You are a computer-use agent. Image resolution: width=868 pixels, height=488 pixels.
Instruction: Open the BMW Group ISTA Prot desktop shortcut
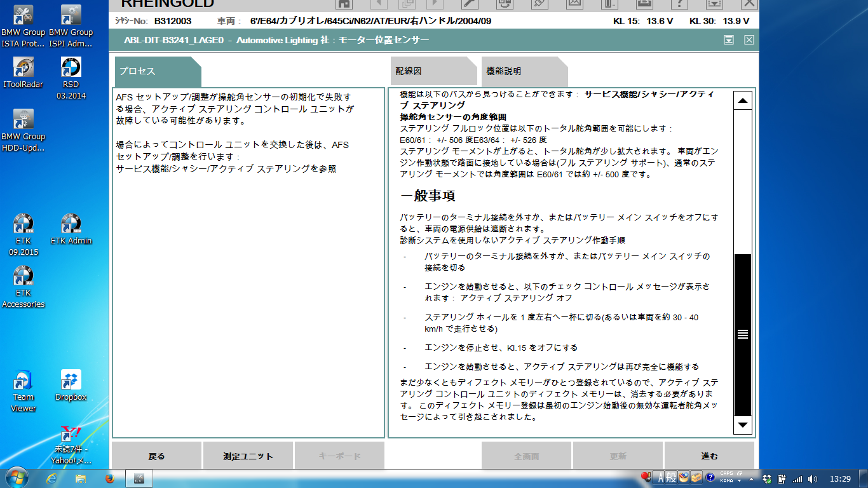24,26
